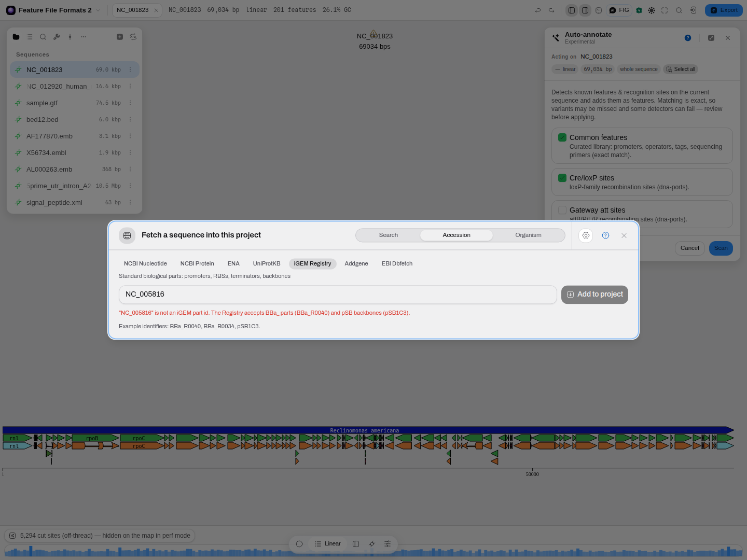Click Cancel in the Auto-annotate panel
This screenshot has height=560, width=747.
690,248
